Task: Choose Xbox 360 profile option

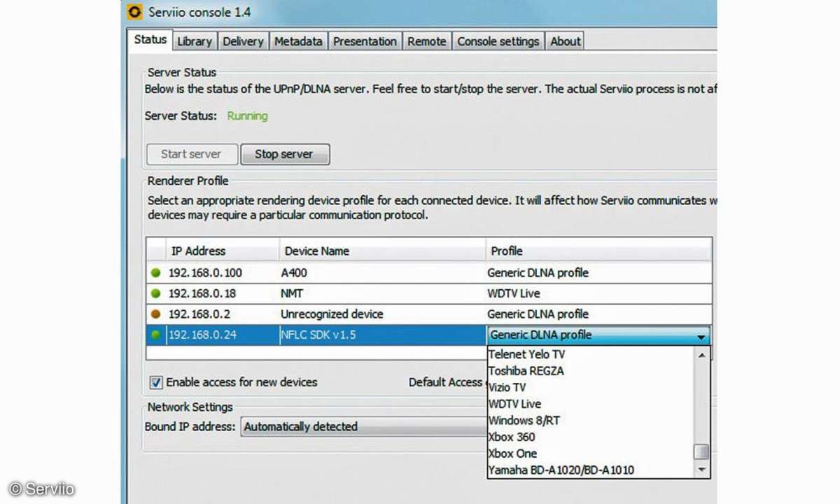Action: [x=590, y=437]
